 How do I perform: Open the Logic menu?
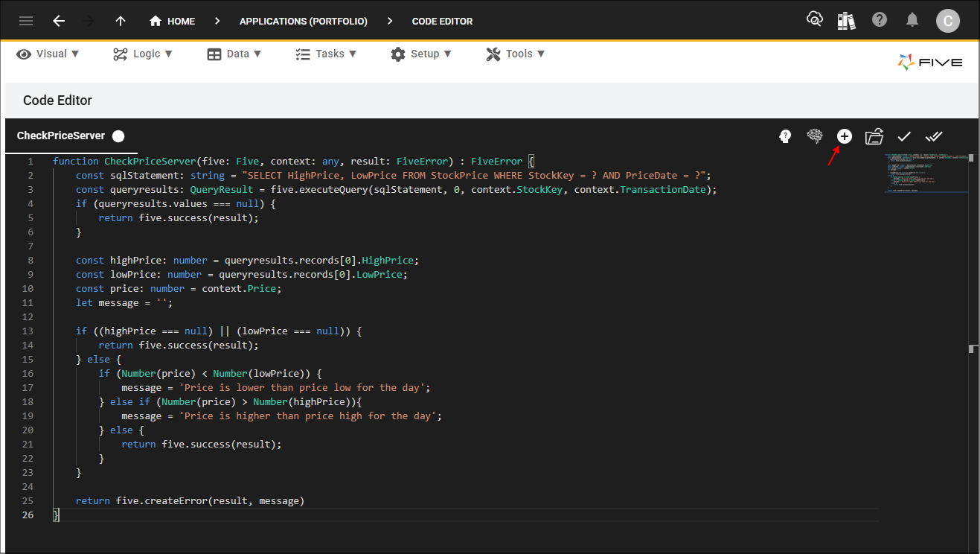tap(143, 54)
